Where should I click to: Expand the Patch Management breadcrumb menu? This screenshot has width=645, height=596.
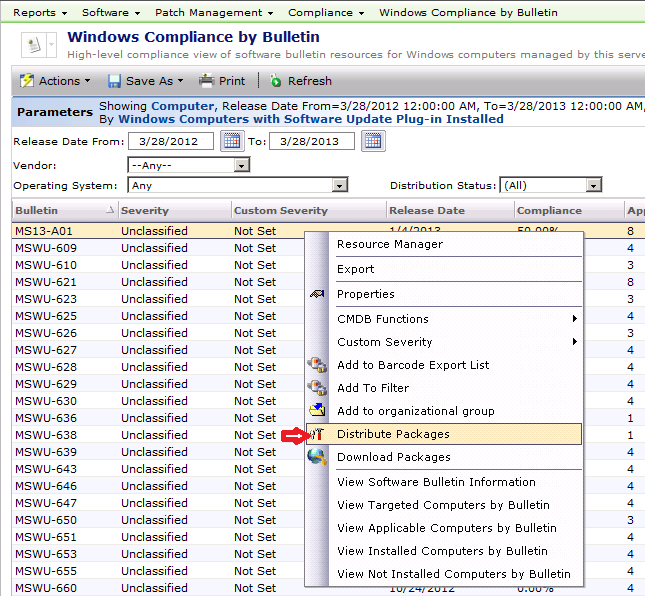[x=270, y=13]
